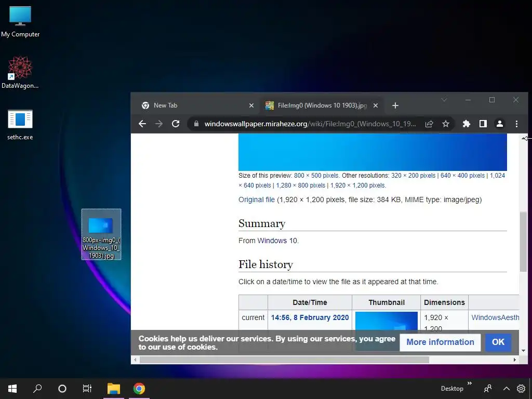Click the address bar URL
This screenshot has width=532, height=399.
click(x=310, y=124)
